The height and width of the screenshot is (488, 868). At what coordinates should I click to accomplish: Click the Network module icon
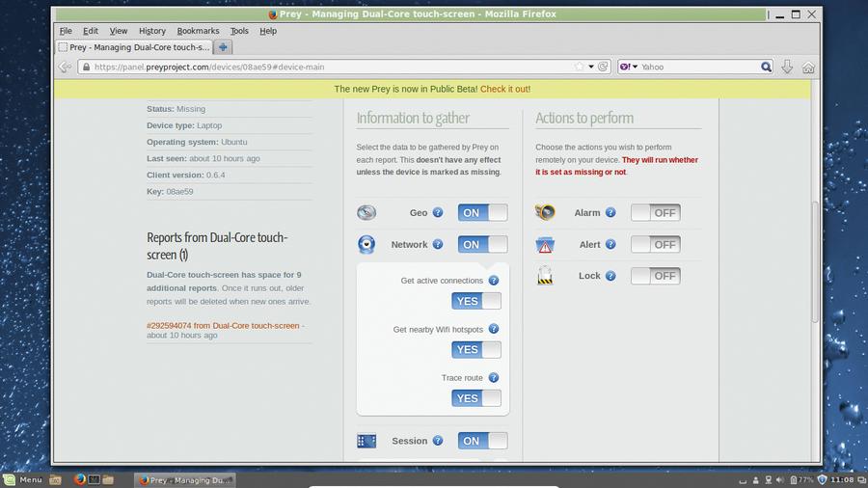(x=366, y=244)
